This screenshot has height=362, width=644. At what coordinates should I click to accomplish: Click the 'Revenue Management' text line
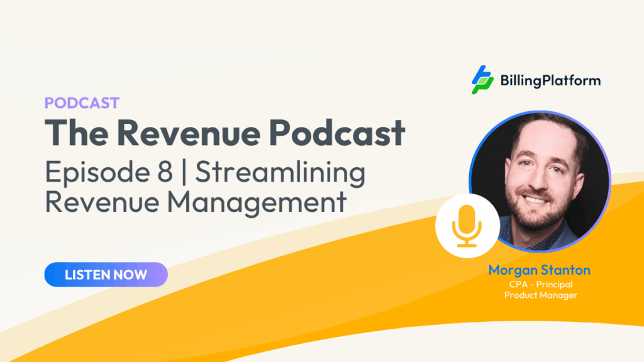coord(196,202)
